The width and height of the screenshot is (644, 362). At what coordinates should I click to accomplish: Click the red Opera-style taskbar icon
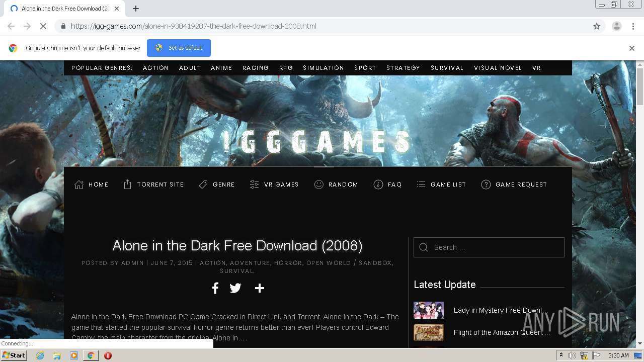108,355
